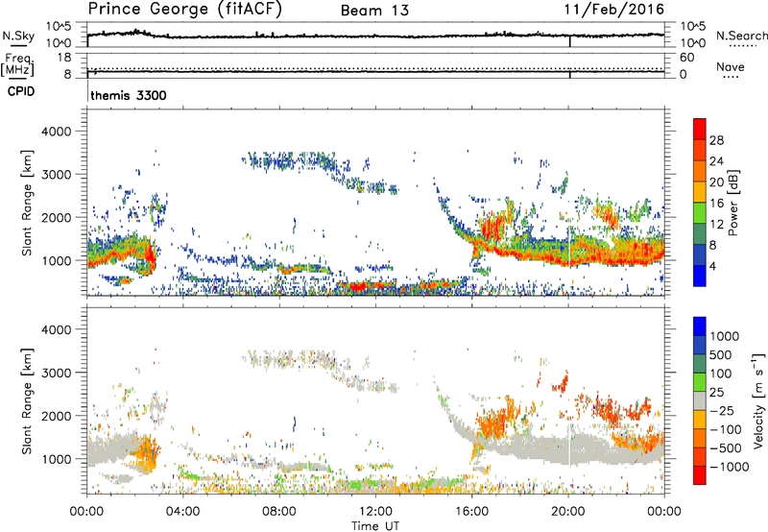Click the 'Slant Range [km]' label of the power panel
The width and height of the screenshot is (768, 532).
click(27, 203)
